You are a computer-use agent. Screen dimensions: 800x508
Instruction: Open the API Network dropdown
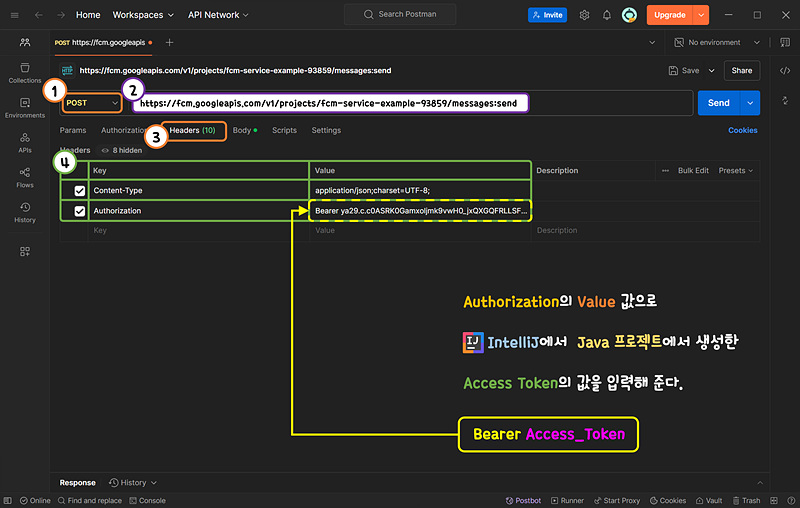tap(218, 15)
